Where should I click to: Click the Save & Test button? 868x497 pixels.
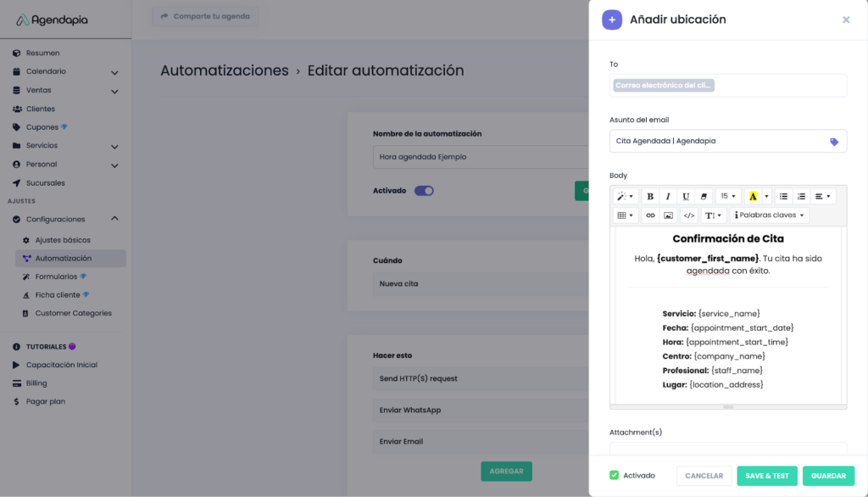pyautogui.click(x=766, y=476)
